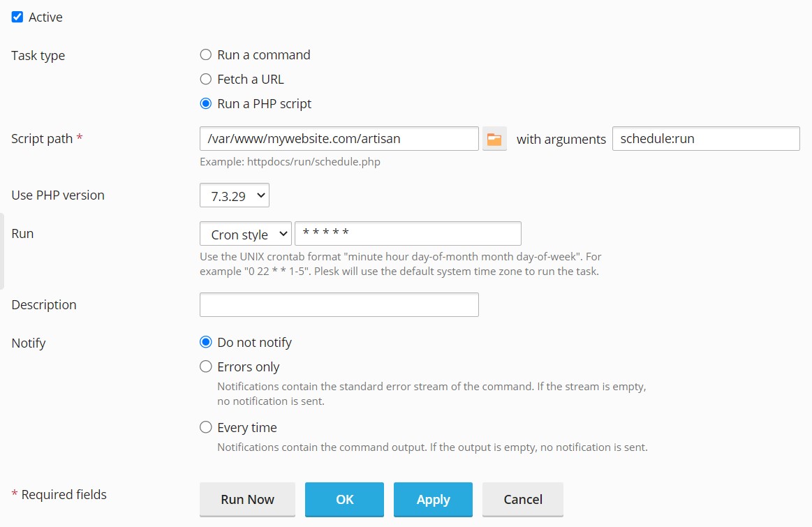This screenshot has height=527, width=812.
Task: Select Every time notification option
Action: pos(206,428)
